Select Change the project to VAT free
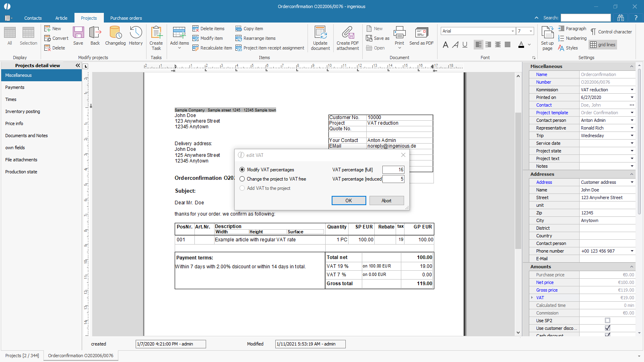 pyautogui.click(x=242, y=179)
